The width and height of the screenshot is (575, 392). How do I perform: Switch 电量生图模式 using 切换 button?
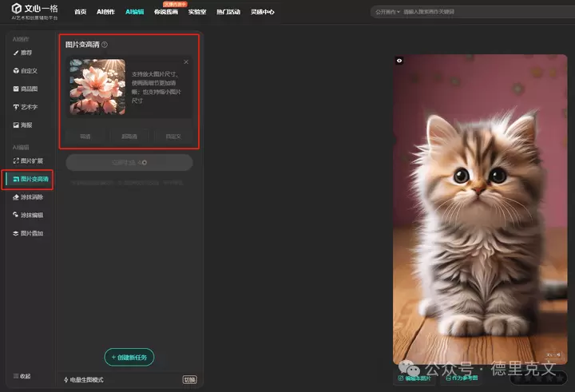pyautogui.click(x=189, y=380)
